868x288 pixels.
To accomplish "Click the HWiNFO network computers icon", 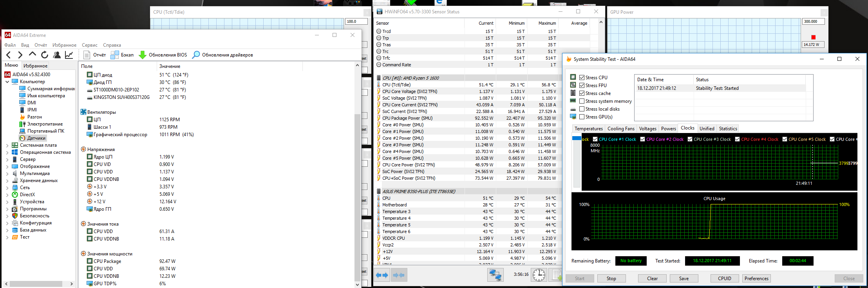I will 495,275.
